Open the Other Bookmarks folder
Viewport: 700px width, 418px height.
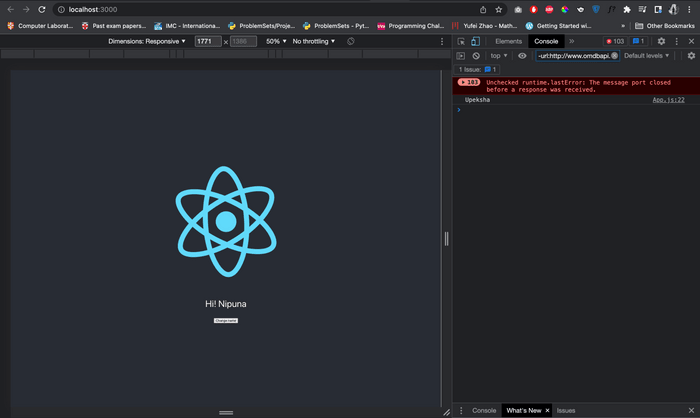[665, 26]
